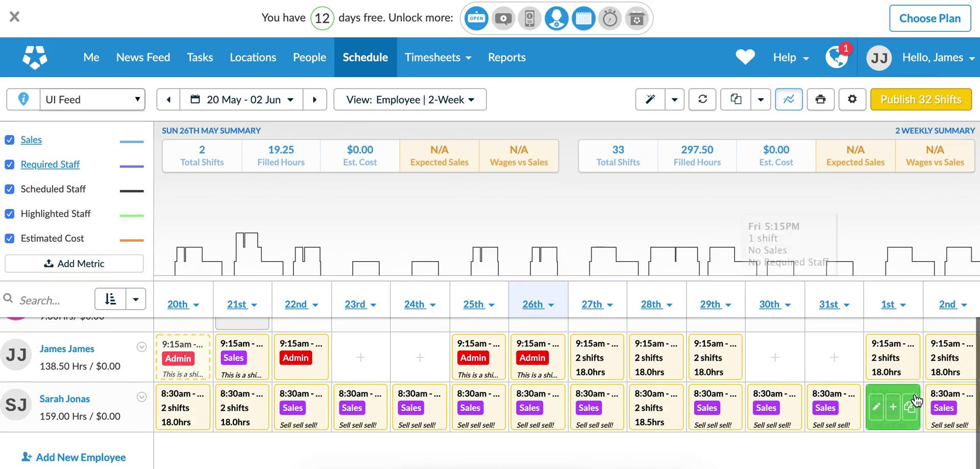Click the Add Metric button
Viewport: 980px width, 469px height.
[x=74, y=264]
